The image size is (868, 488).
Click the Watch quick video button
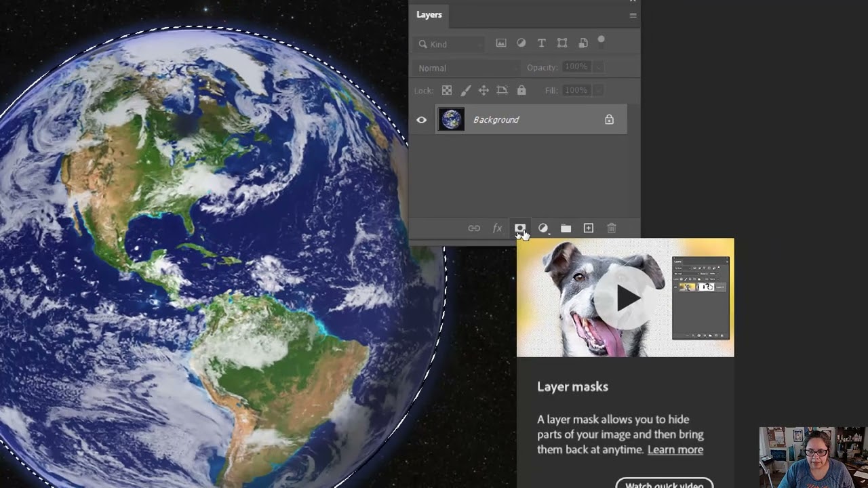pyautogui.click(x=665, y=484)
